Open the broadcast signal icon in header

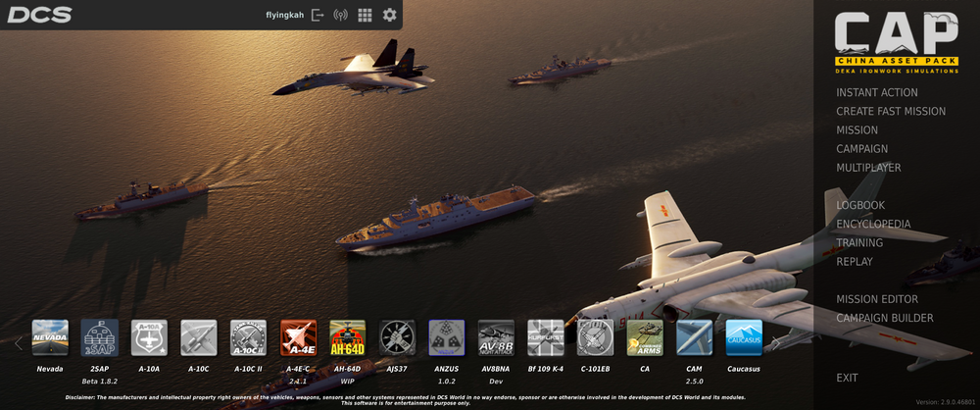340,15
